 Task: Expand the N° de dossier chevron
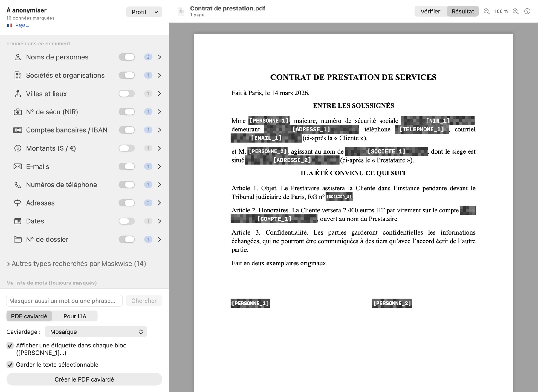[x=159, y=239]
